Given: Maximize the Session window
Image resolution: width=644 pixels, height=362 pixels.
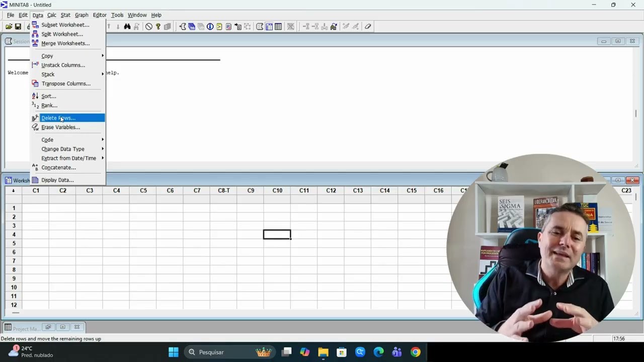Looking at the screenshot, I should [x=618, y=41].
